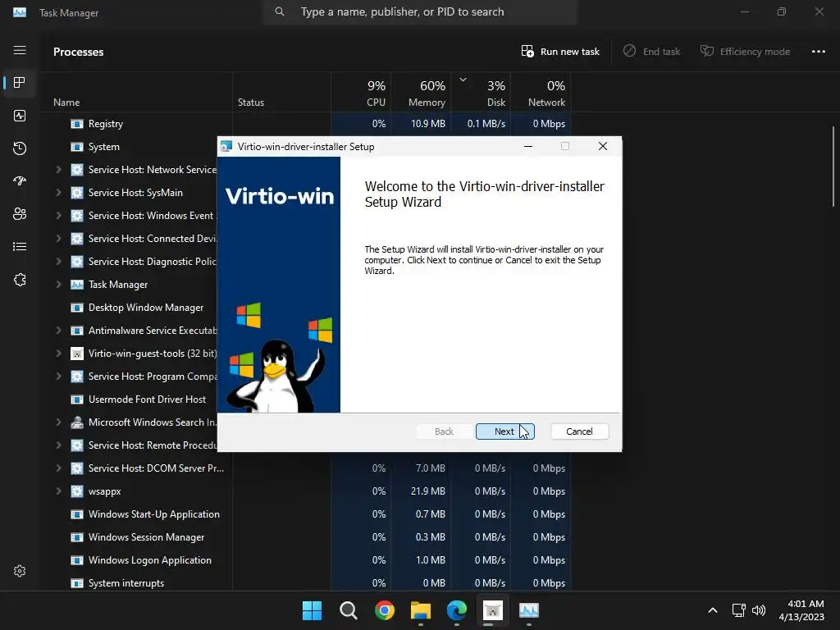This screenshot has height=630, width=840.
Task: Expand Service Host: Network Service row
Action: click(x=58, y=170)
